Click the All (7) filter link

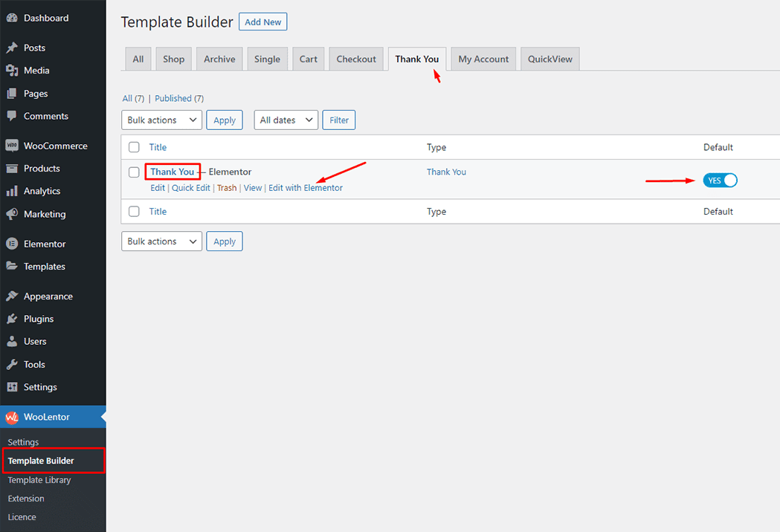133,98
